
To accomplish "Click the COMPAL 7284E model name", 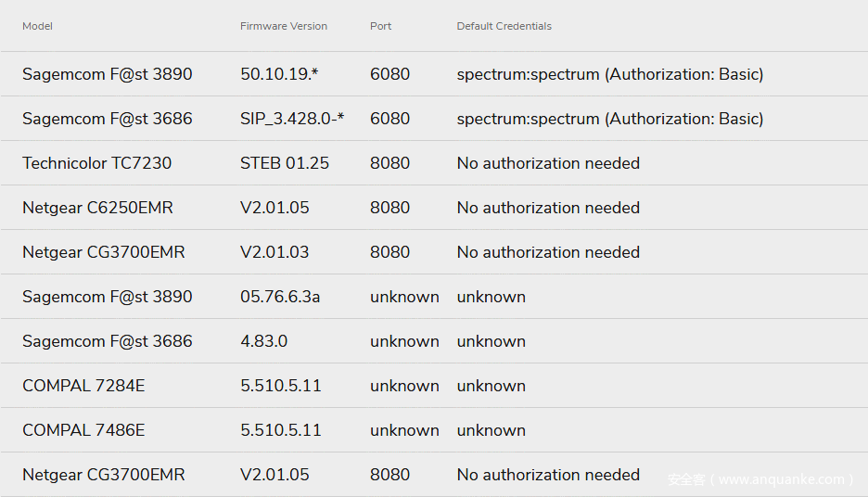I will (83, 386).
